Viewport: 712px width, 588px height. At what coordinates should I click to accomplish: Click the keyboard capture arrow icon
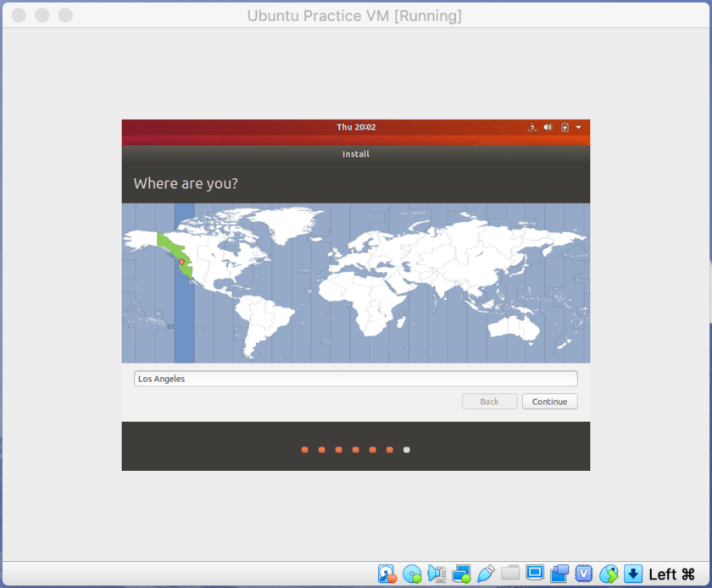pos(633,574)
